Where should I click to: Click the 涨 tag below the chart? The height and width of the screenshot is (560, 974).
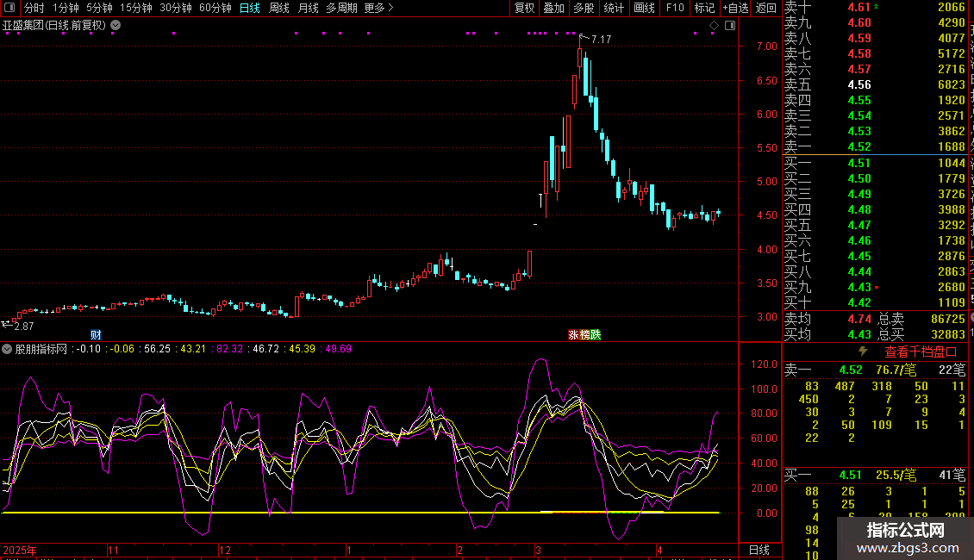pyautogui.click(x=572, y=334)
